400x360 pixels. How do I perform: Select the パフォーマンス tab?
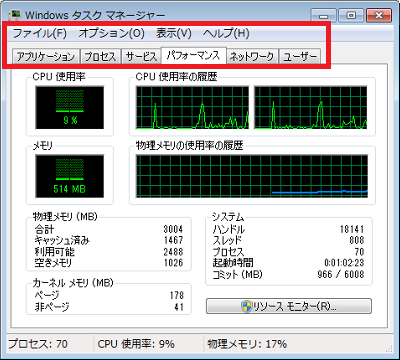point(194,55)
